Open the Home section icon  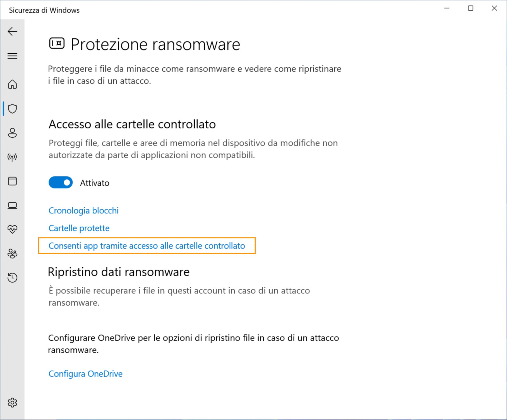(x=12, y=85)
